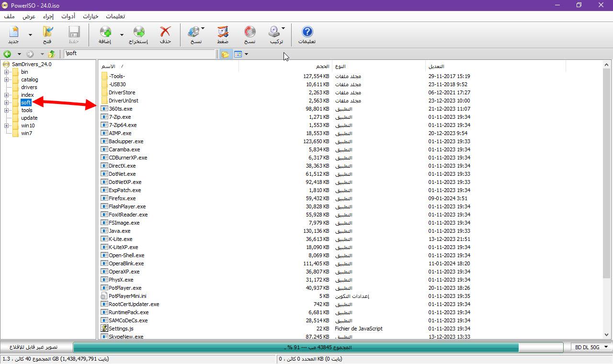Image resolution: width=613 pixels, height=364 pixels.
Task: Click the Firefox.exe application icon
Action: (x=104, y=198)
